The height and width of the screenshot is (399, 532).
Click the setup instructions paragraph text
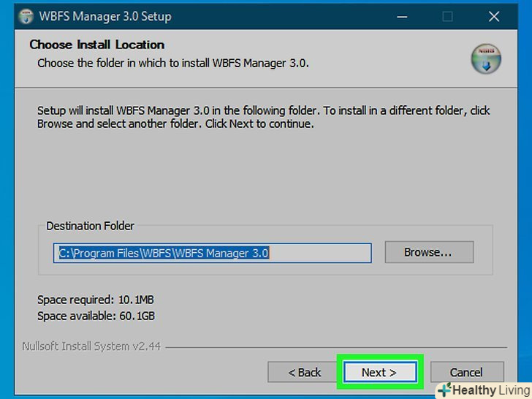[x=263, y=118]
